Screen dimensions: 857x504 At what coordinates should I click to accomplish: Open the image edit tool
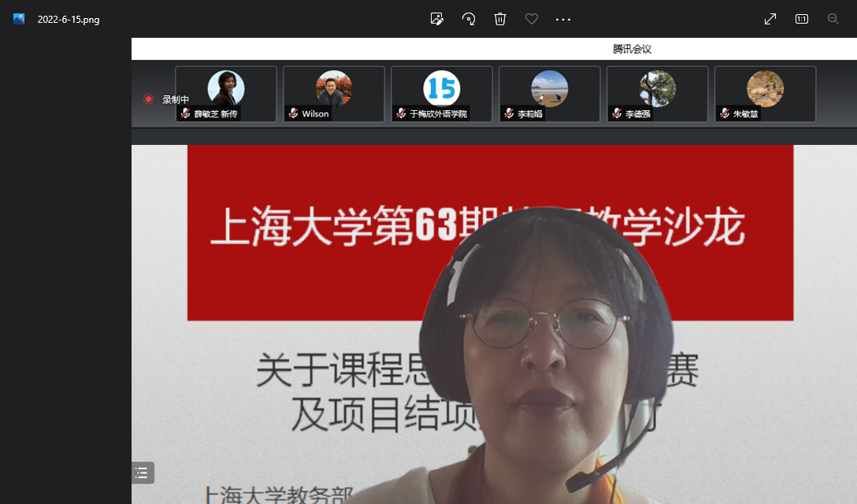[437, 19]
